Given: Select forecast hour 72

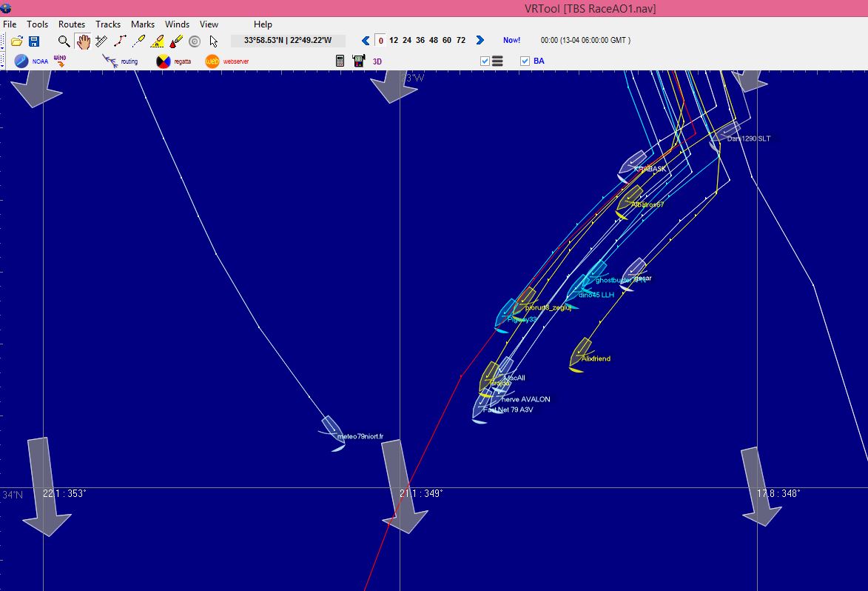Looking at the screenshot, I should [461, 41].
